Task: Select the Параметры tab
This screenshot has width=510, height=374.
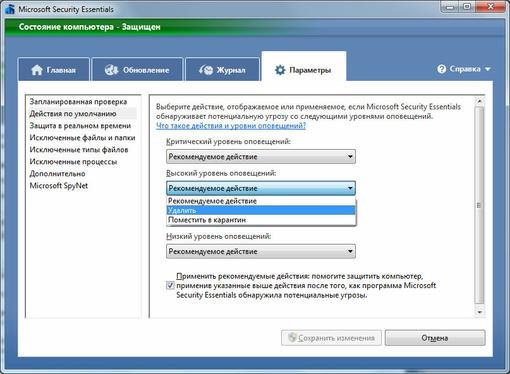Action: pyautogui.click(x=304, y=67)
